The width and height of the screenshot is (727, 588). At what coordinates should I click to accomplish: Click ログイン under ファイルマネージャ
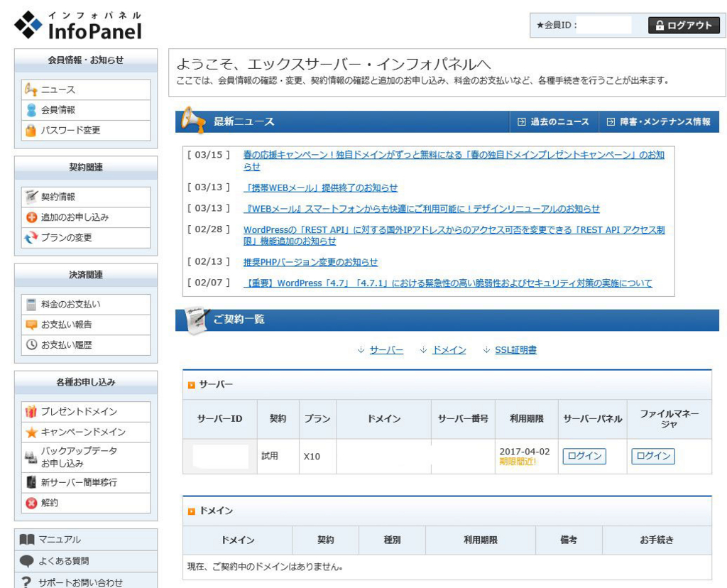[x=653, y=457]
